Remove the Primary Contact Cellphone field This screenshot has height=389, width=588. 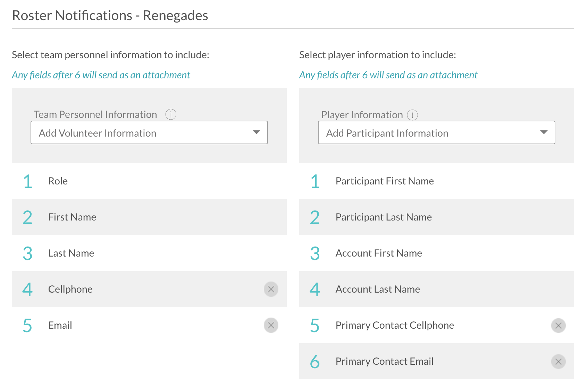pyautogui.click(x=558, y=326)
